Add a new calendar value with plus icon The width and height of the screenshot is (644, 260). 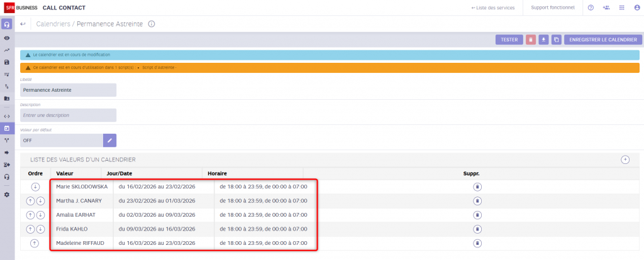(x=625, y=160)
